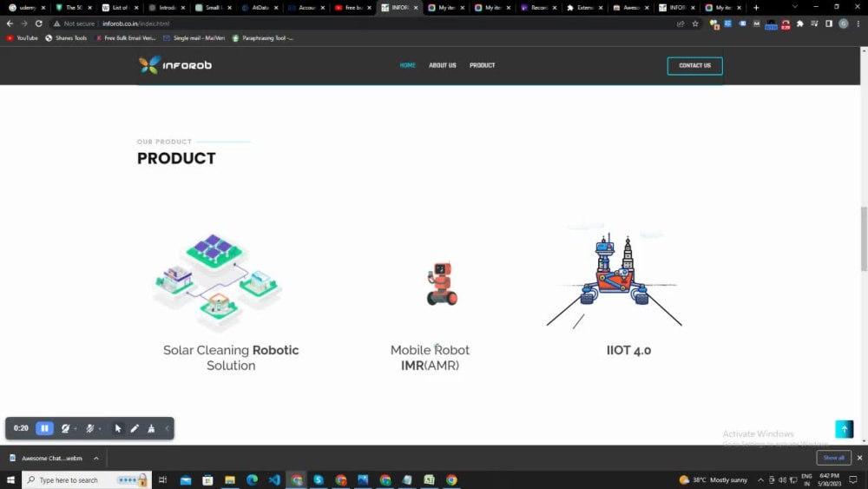Toggle microphone mute in recorder bar
This screenshot has height=489, width=868.
click(89, 428)
